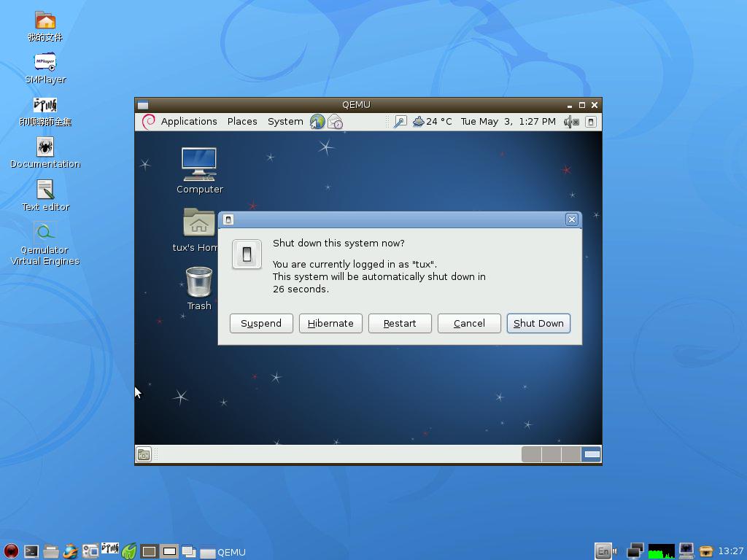This screenshot has width=747, height=560.
Task: Open the System menu
Action: [285, 122]
